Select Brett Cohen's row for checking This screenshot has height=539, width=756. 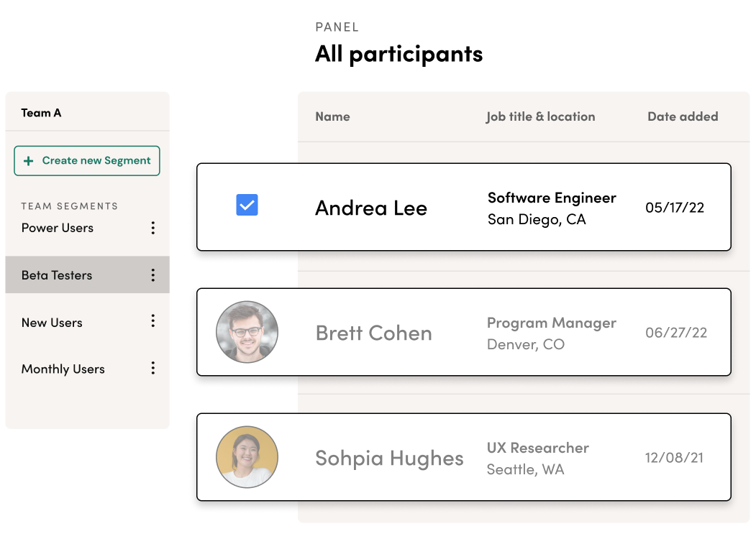247,332
